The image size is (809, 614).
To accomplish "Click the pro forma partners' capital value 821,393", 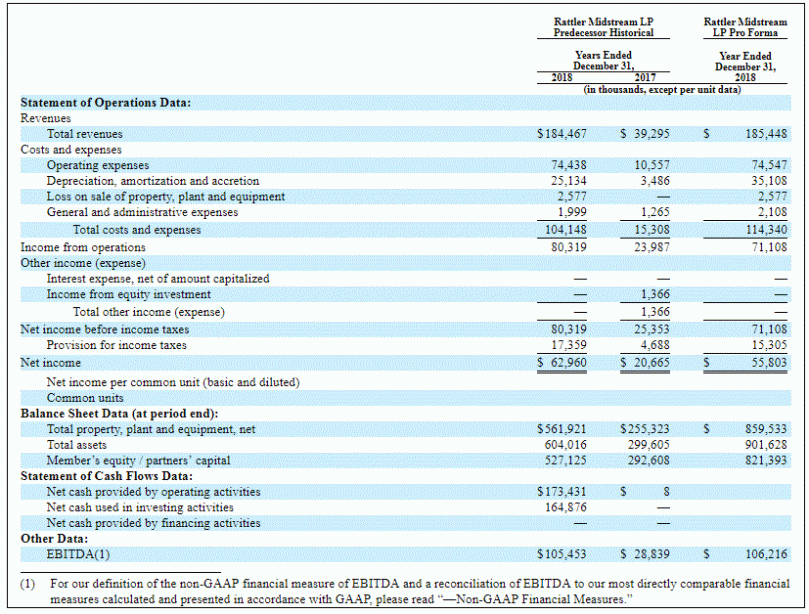I will (766, 460).
